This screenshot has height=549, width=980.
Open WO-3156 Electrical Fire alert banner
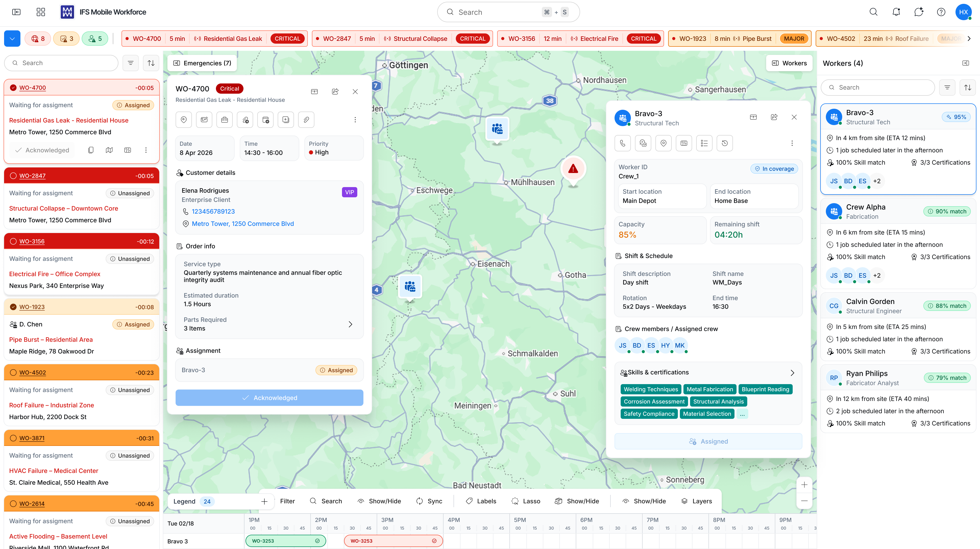(580, 39)
